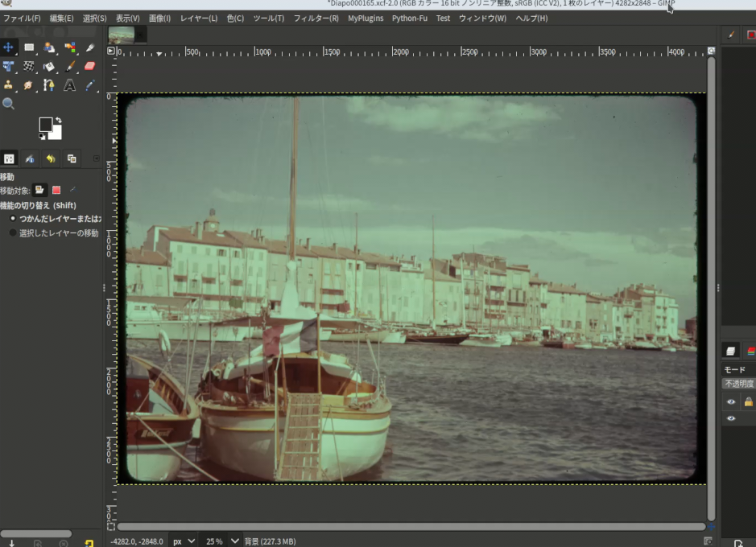Image resolution: width=756 pixels, height=547 pixels.
Task: Open the モード layer mode dropdown
Action: (x=738, y=370)
